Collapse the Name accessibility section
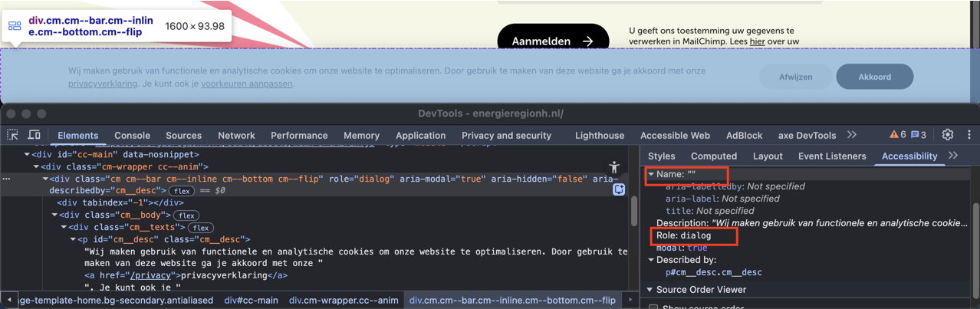This screenshot has width=980, height=309. coord(651,174)
